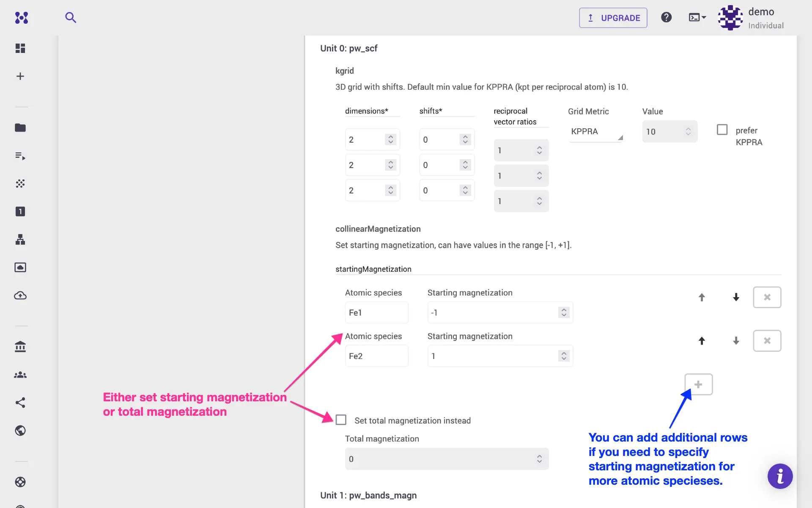Check Set total magnetization instead
The image size is (812, 508).
coord(341,420)
